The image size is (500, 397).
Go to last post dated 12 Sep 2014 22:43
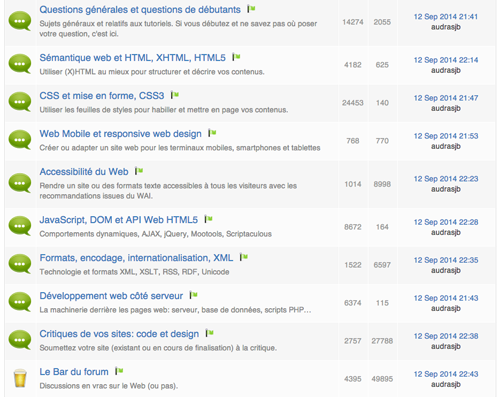point(446,374)
